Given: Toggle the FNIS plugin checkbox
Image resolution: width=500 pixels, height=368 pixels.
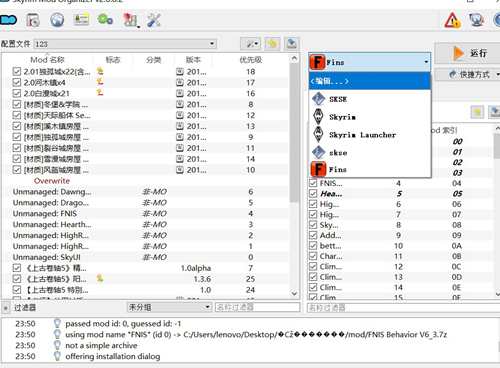Looking at the screenshot, I should click(313, 183).
